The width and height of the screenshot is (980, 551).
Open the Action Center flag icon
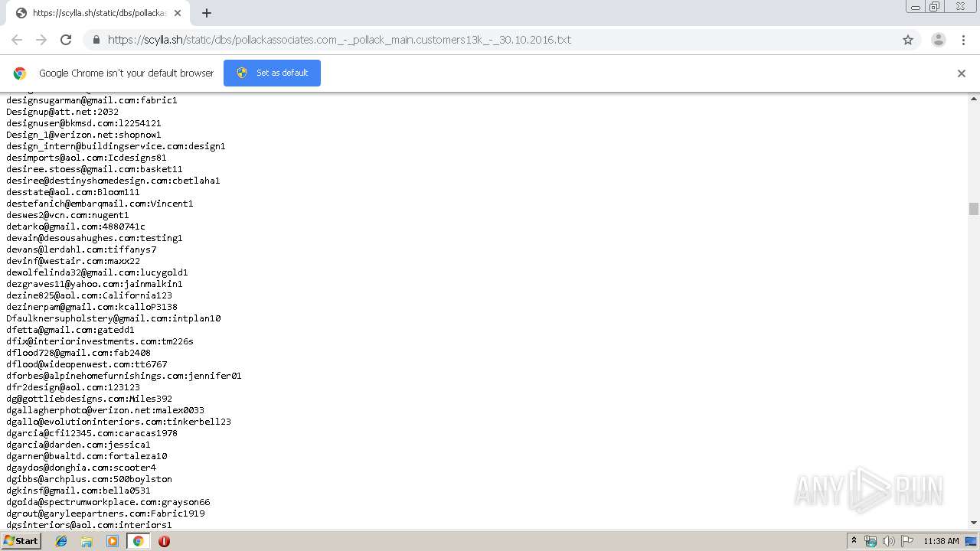907,541
